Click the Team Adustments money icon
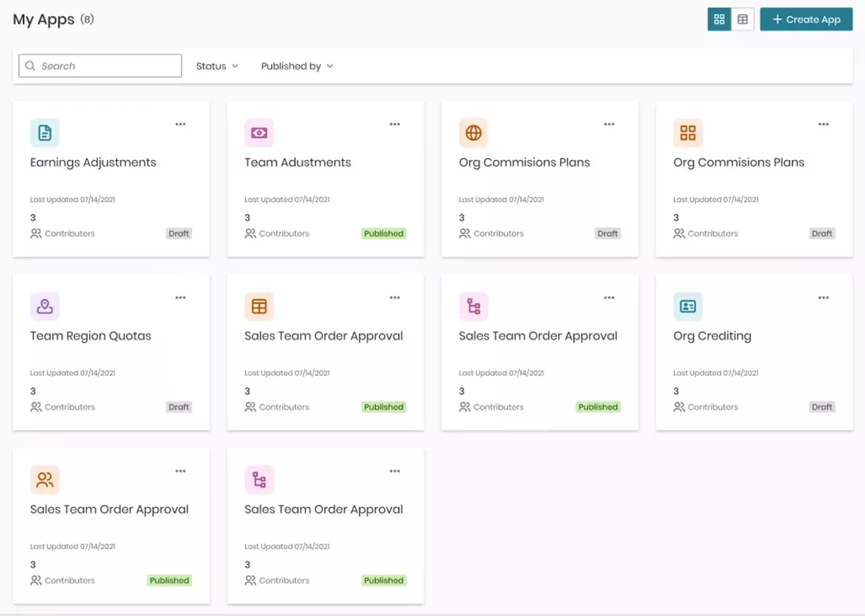 click(x=259, y=133)
